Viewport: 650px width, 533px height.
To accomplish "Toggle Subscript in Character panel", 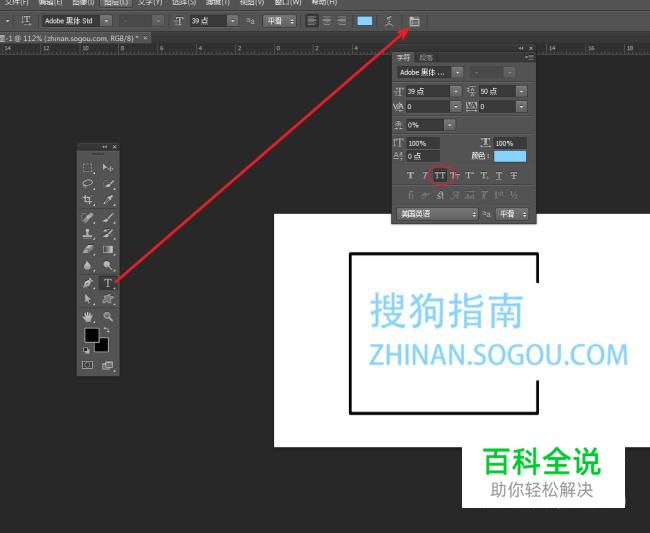I will (484, 176).
